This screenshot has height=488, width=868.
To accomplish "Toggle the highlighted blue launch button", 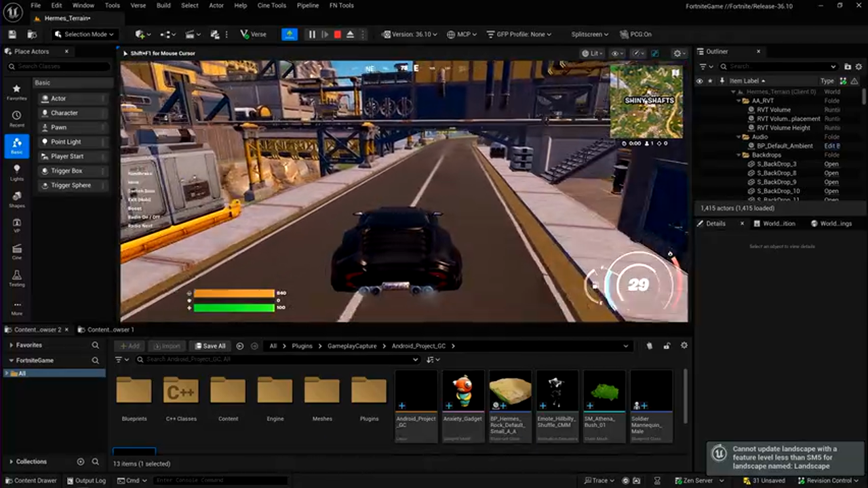I will [290, 34].
